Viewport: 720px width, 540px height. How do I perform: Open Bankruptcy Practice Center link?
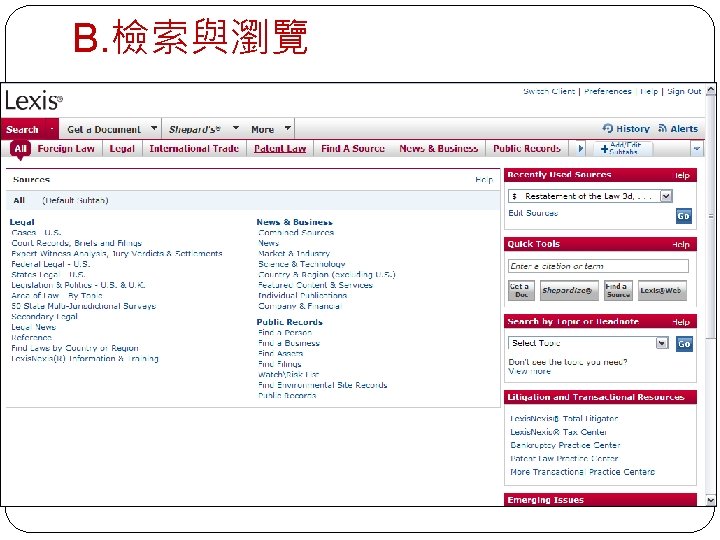565,445
